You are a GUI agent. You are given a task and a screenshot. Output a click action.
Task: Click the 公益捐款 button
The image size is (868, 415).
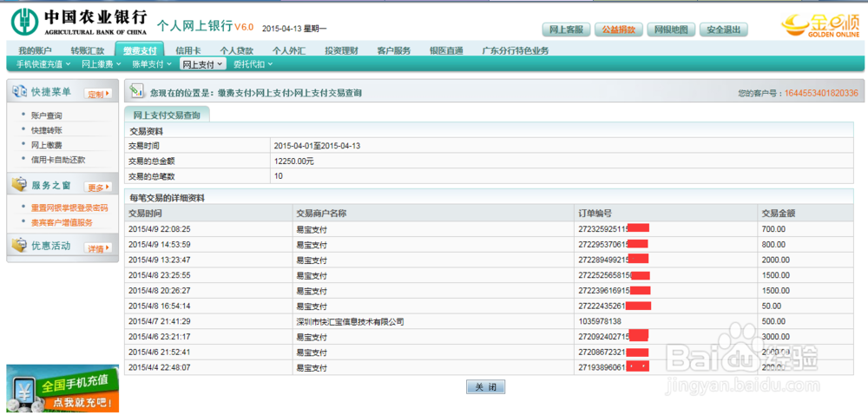click(618, 30)
